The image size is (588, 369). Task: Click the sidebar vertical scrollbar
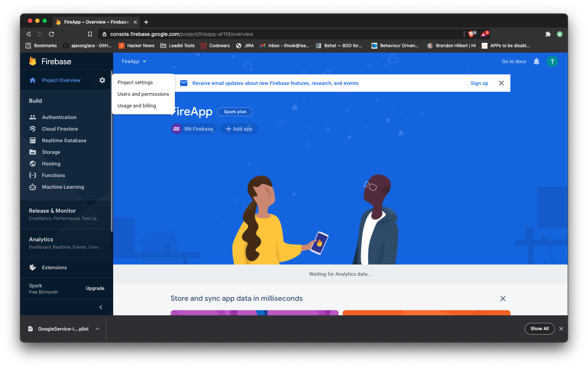pyautogui.click(x=112, y=151)
